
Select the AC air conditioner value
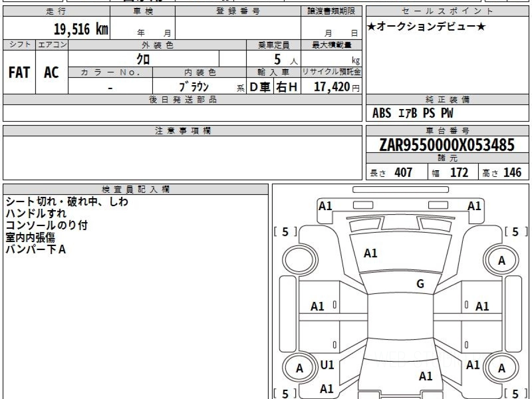pyautogui.click(x=51, y=73)
